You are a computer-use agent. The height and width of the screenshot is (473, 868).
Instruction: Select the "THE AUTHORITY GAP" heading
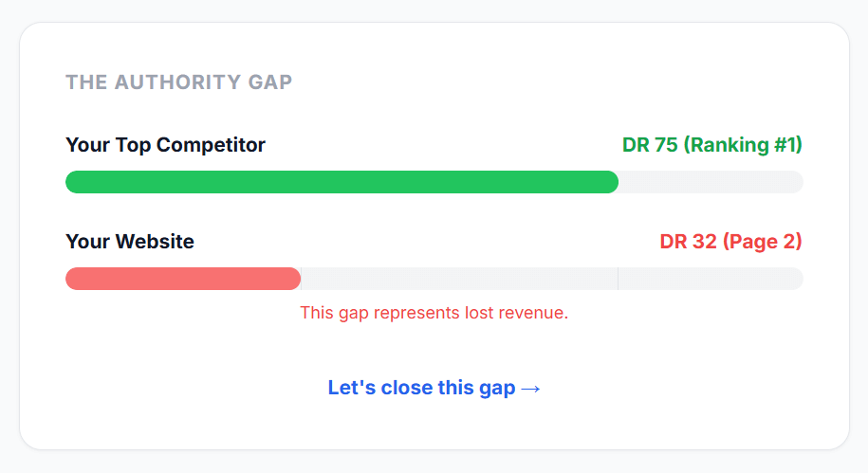[178, 82]
